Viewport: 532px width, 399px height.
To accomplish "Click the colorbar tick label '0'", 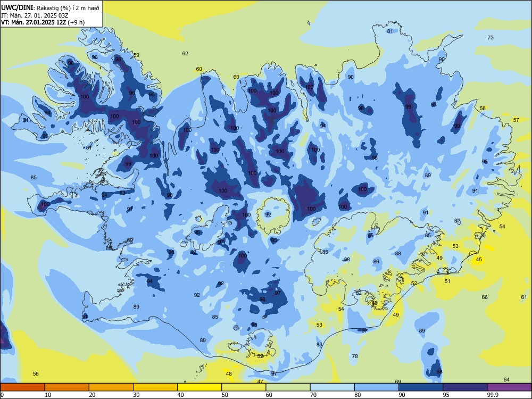I will pyautogui.click(x=2, y=395).
